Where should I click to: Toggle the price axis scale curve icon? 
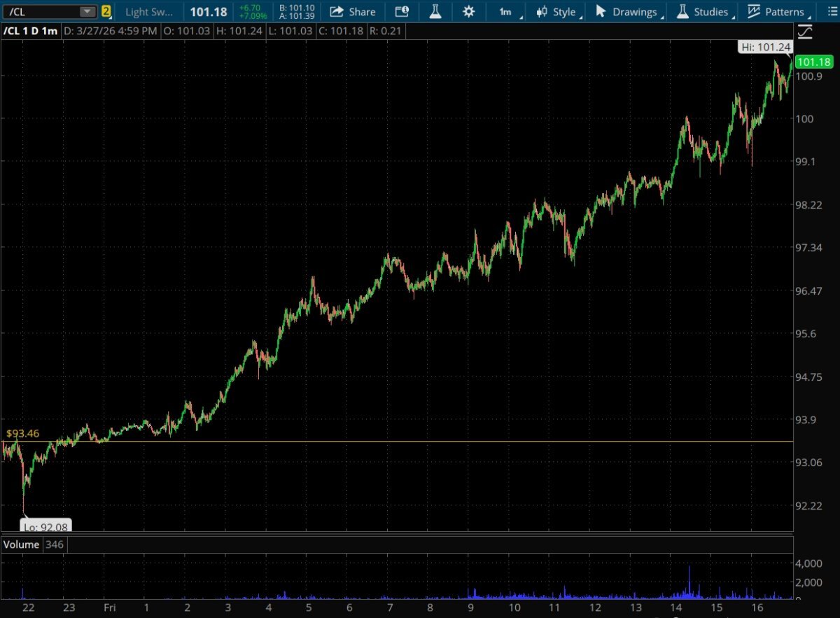805,31
